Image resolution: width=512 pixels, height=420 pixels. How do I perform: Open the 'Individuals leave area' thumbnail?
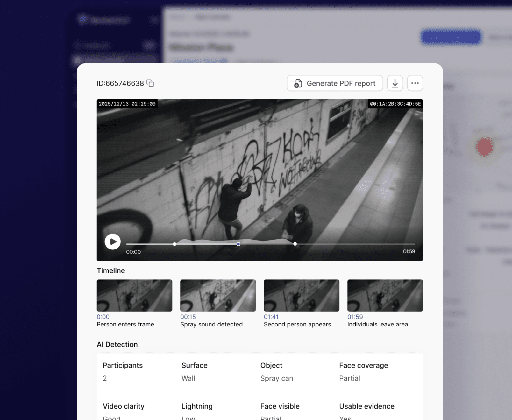click(x=385, y=295)
